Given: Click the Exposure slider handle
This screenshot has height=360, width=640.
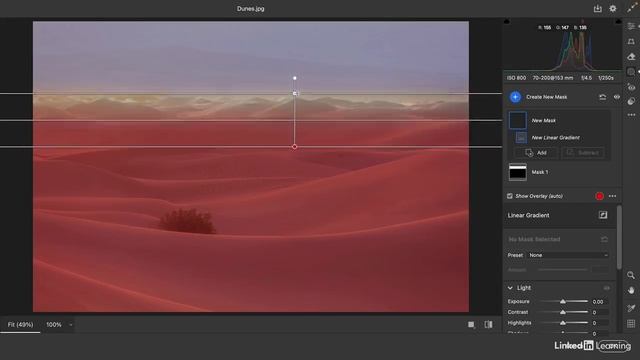Looking at the screenshot, I should 563,302.
